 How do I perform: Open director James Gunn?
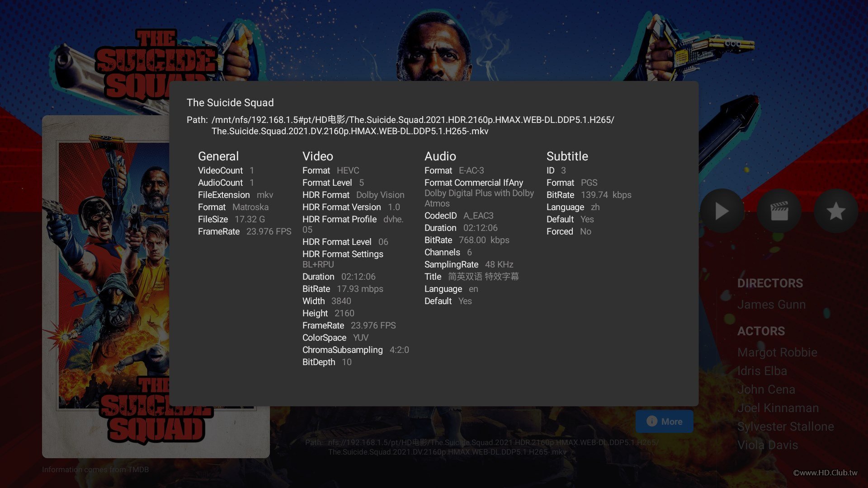771,305
